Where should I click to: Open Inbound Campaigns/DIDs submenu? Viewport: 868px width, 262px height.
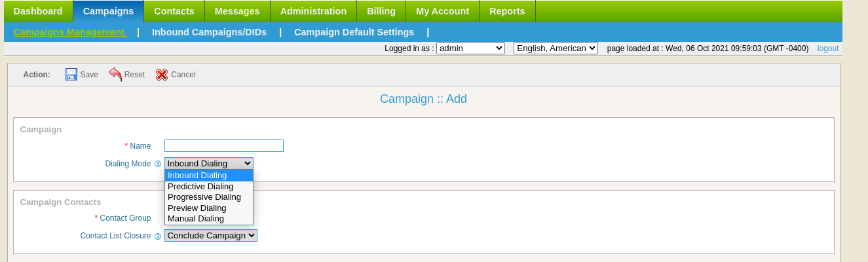(x=210, y=32)
